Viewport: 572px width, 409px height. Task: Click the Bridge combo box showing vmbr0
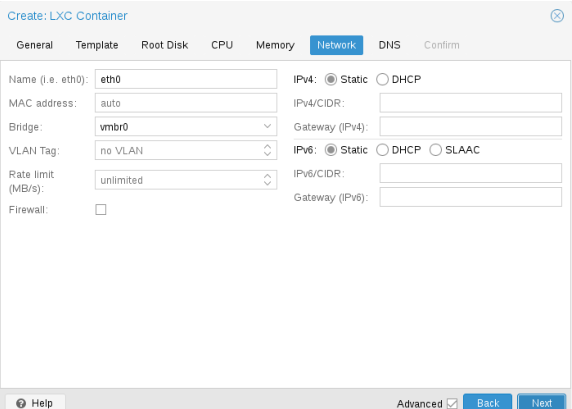pos(186,127)
